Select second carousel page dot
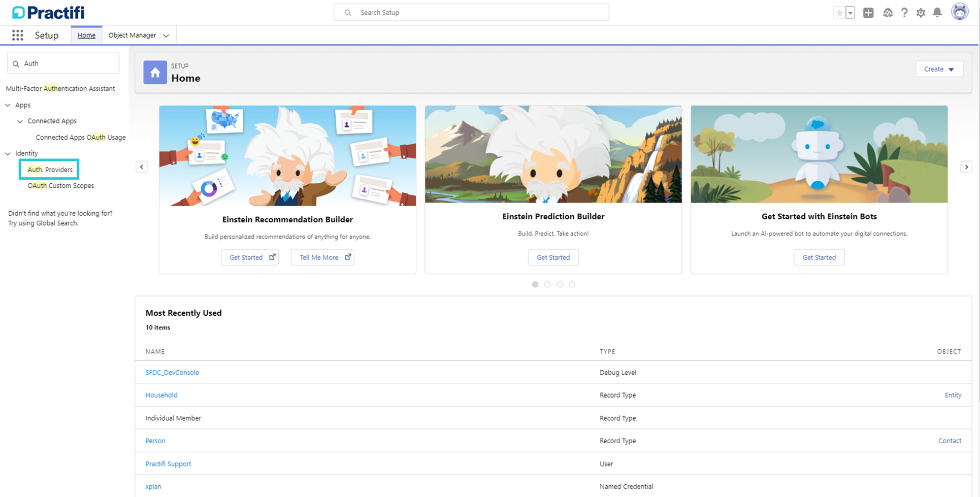Viewport: 980px width, 497px height. (x=547, y=284)
